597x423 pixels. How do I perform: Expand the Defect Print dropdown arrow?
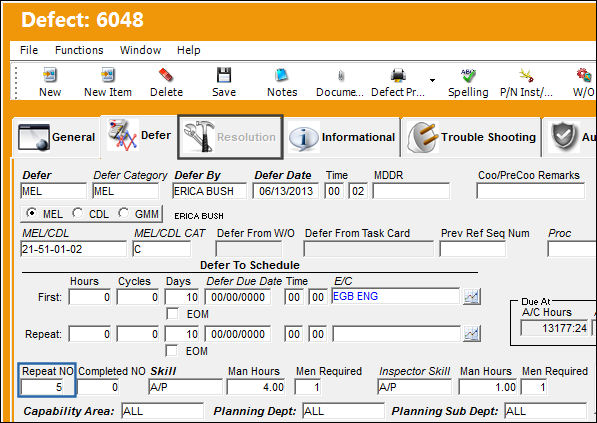(x=432, y=80)
